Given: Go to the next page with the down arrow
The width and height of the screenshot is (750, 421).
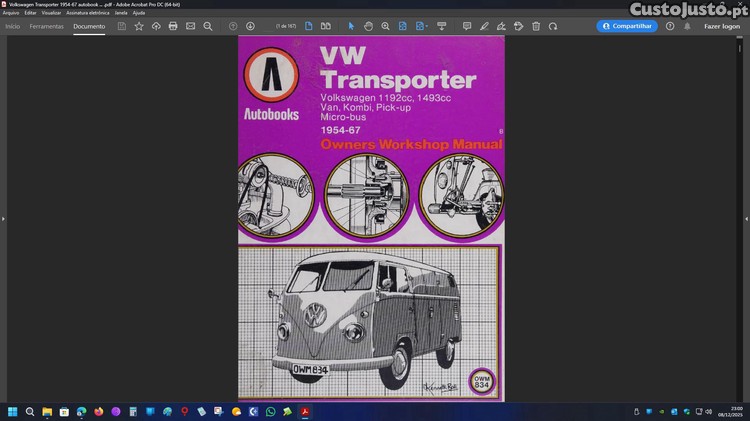Looking at the screenshot, I should coord(250,26).
